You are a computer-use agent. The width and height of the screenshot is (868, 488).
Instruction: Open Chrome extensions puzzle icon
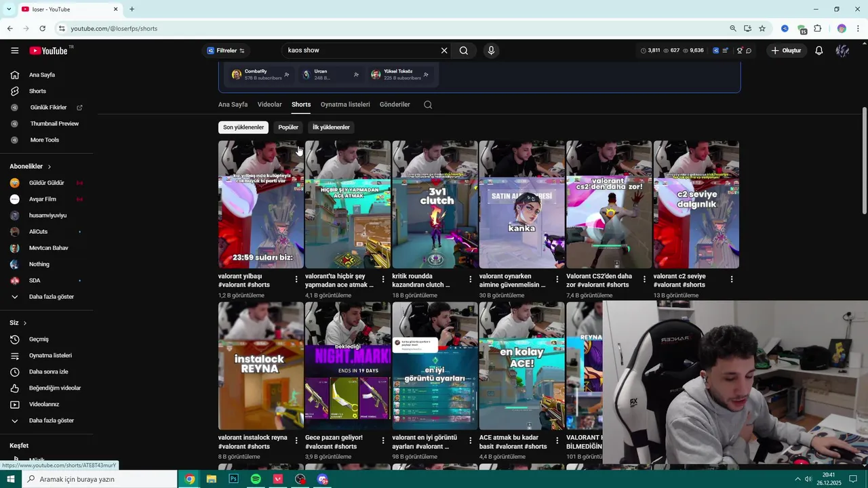[817, 28]
